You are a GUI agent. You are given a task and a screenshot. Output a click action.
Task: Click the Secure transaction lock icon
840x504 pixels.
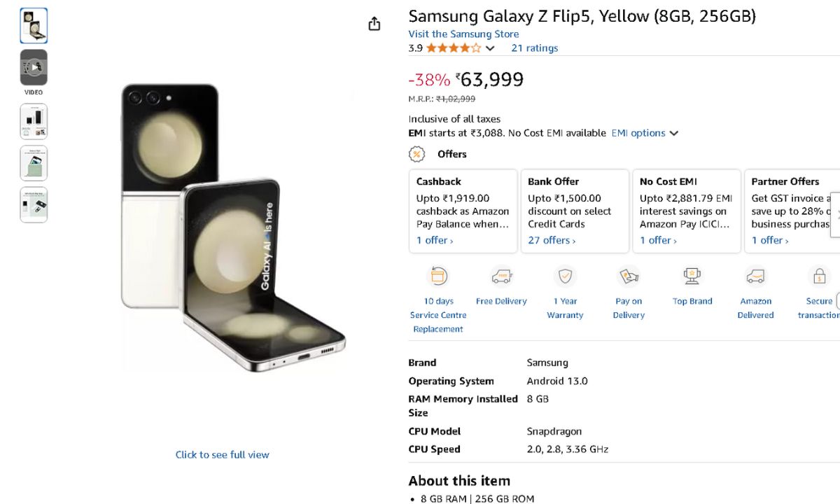[x=818, y=276]
